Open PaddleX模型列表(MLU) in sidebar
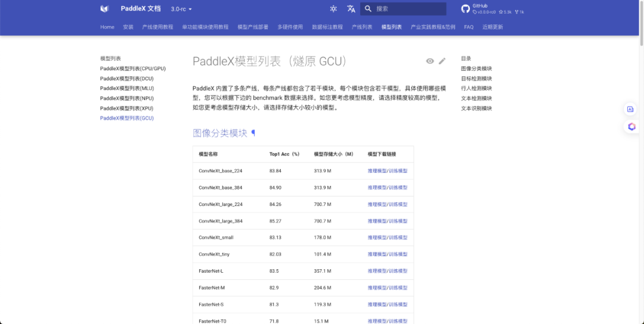This screenshot has height=324, width=644. tap(127, 88)
